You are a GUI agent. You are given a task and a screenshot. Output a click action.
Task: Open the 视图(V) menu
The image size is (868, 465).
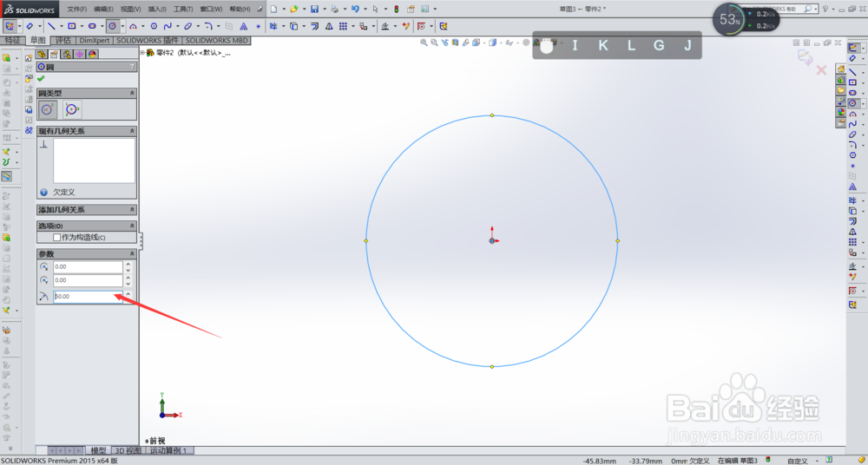[x=131, y=9]
